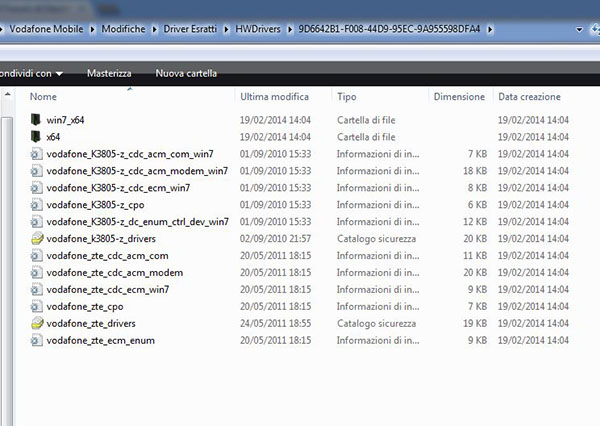Select the vodafone_zte_ecm_enum file icon
This screenshot has width=600, height=426.
tap(37, 341)
